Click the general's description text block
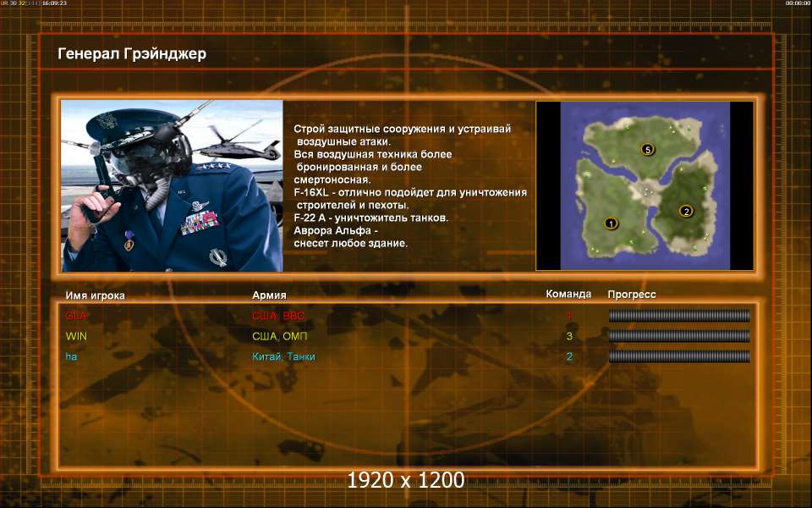 [x=410, y=185]
